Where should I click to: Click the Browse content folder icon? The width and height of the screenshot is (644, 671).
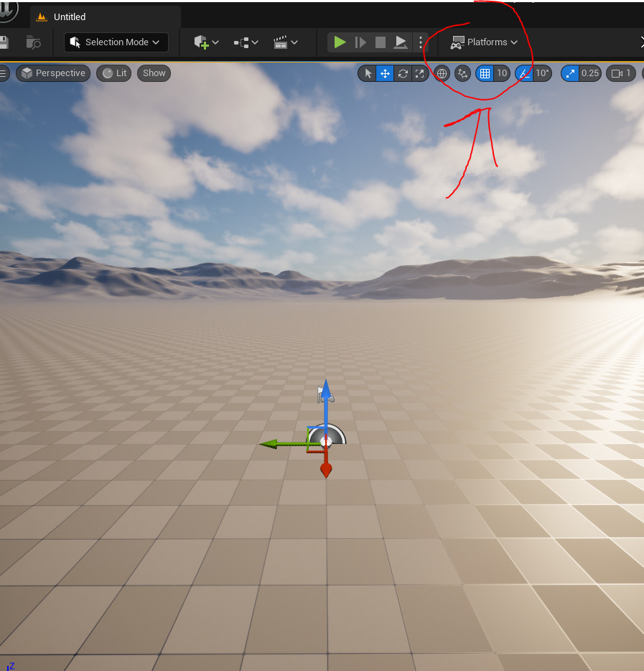pos(33,42)
